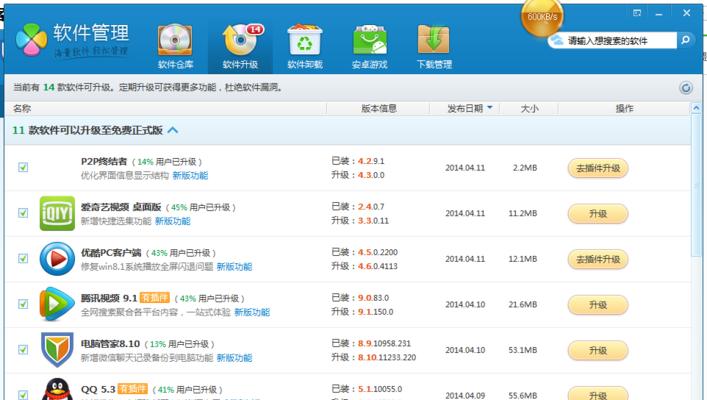The image size is (707, 400).
Task: Click the scrollbar up arrow
Action: click(x=696, y=108)
